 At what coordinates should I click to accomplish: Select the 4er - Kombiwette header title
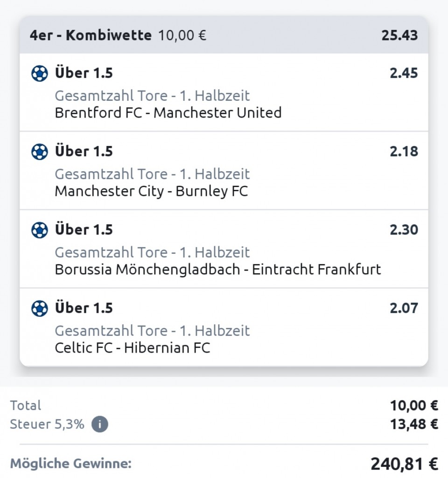coord(91,35)
